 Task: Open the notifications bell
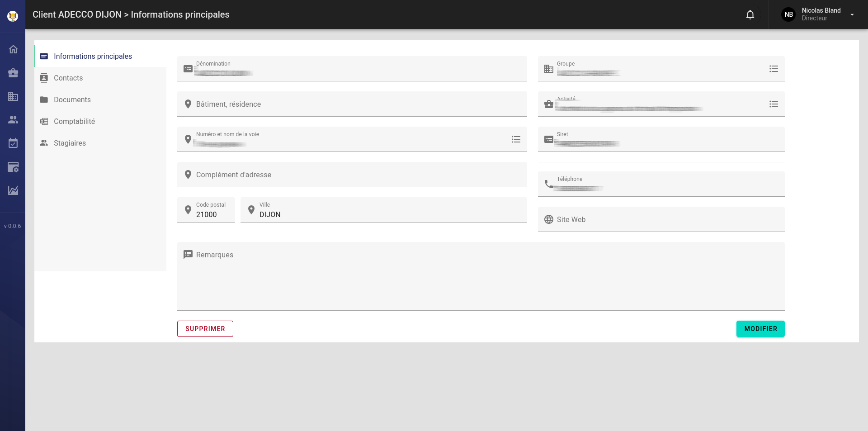click(x=750, y=14)
